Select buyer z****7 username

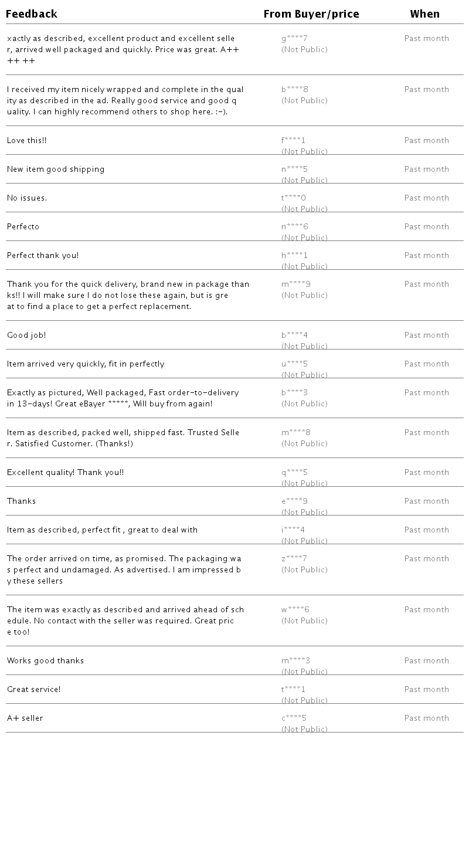[294, 559]
